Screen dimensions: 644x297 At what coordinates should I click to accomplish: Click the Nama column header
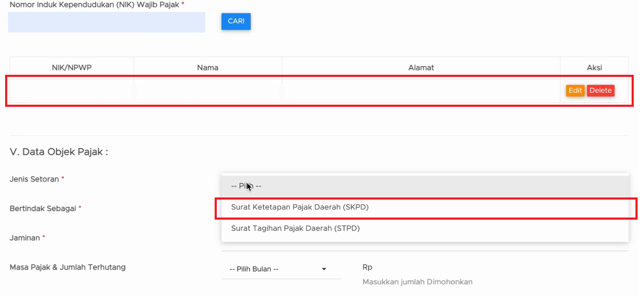coord(208,68)
